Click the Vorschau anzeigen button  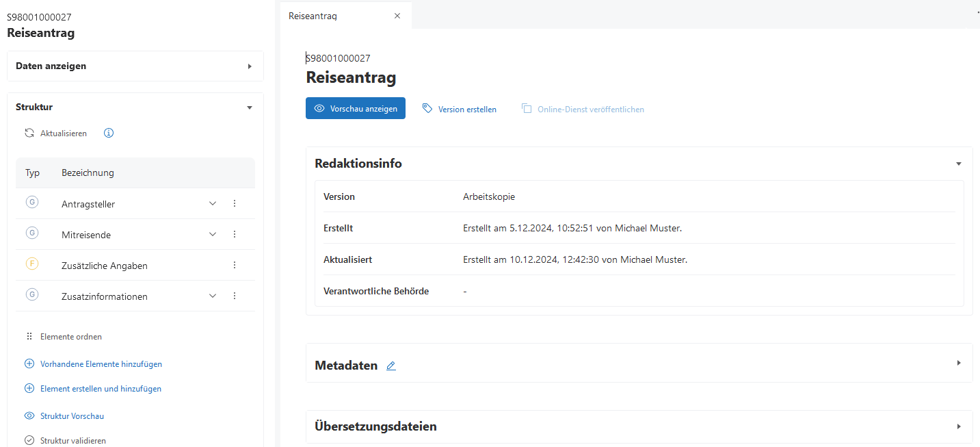[x=356, y=109]
